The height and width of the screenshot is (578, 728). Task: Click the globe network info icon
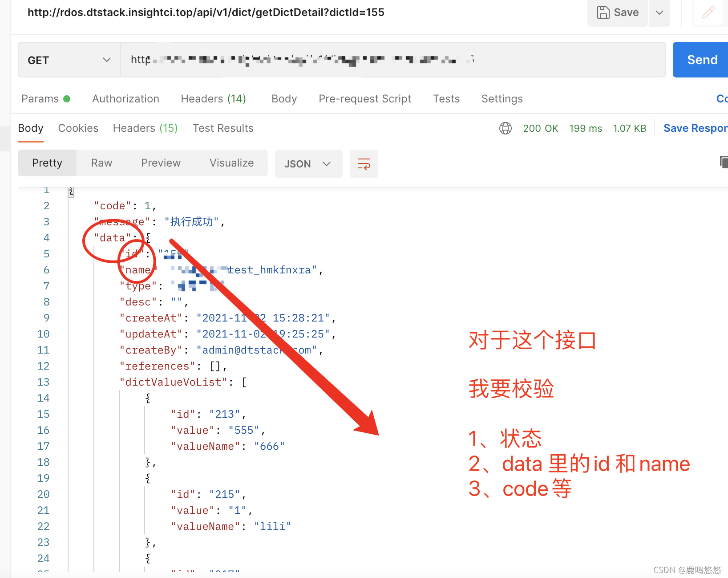tap(506, 128)
